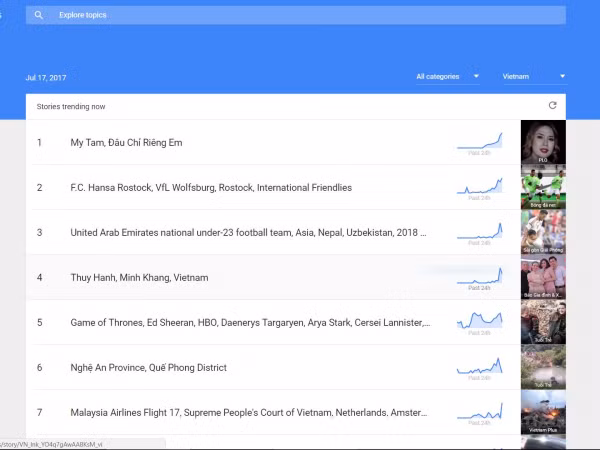The image size is (600, 450).
Task: Click the Game of Thrones thumbnail
Action: click(543, 322)
